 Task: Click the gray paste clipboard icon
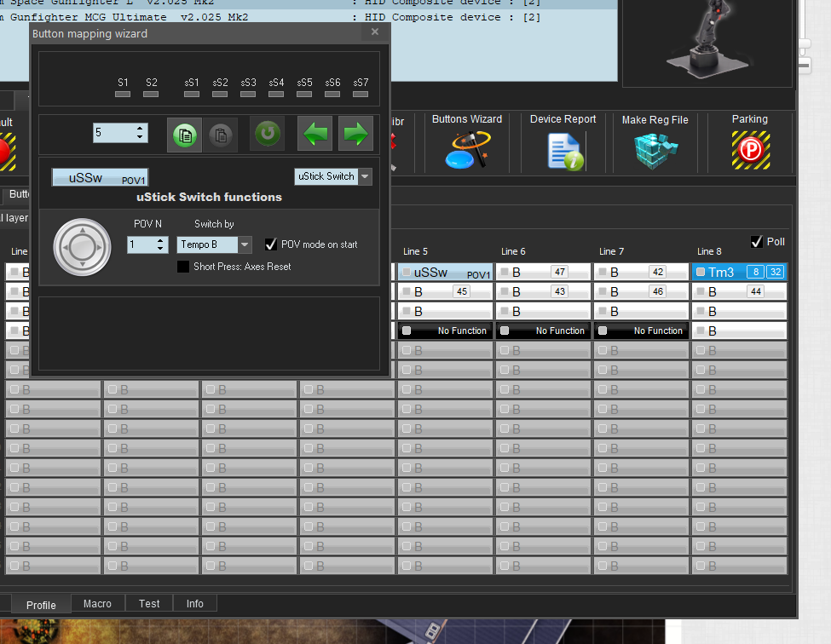[221, 135]
